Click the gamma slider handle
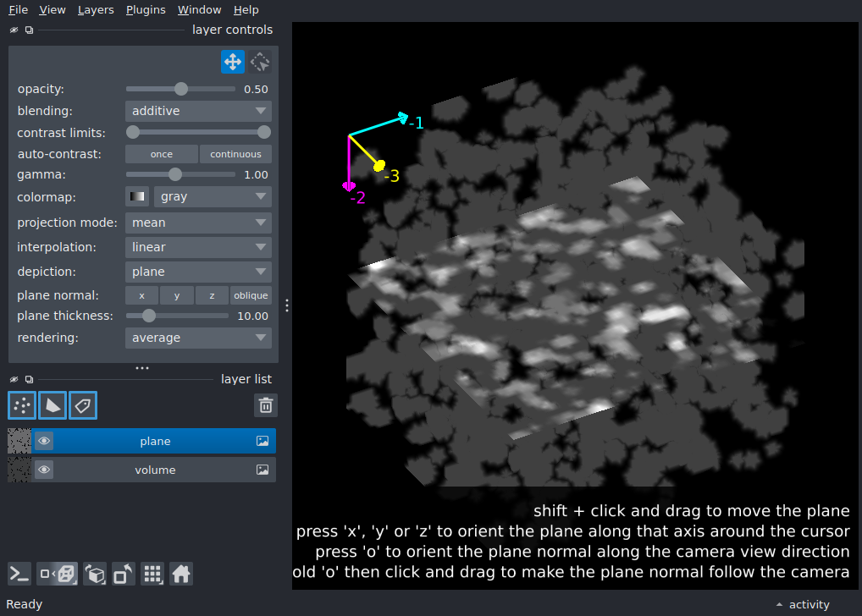This screenshot has height=616, width=862. [x=174, y=174]
